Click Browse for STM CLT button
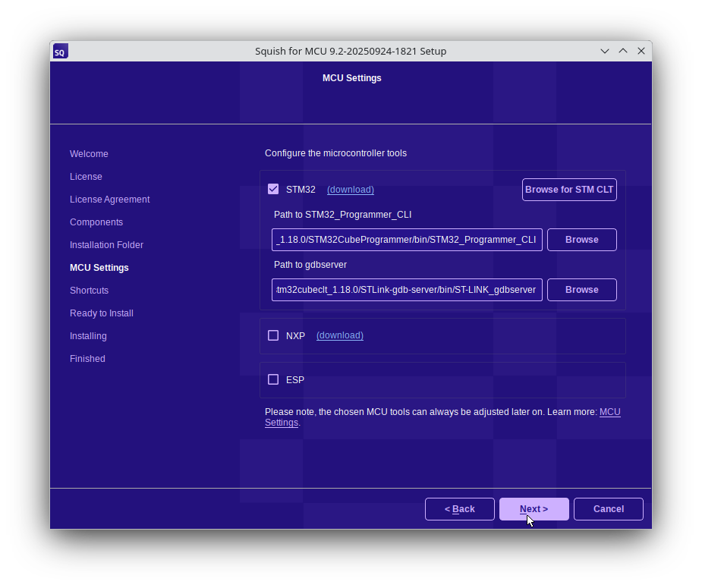702x588 pixels. [569, 190]
